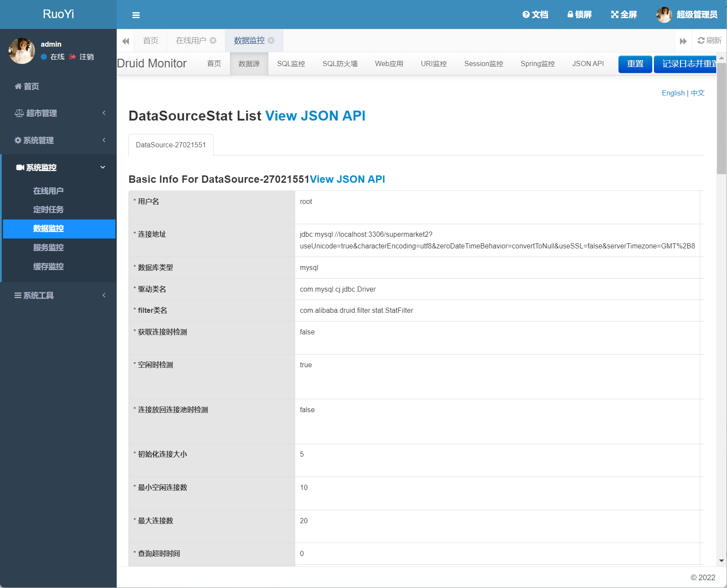Open the URI监控 Druid tab
Screen dimensions: 727x588
point(434,64)
